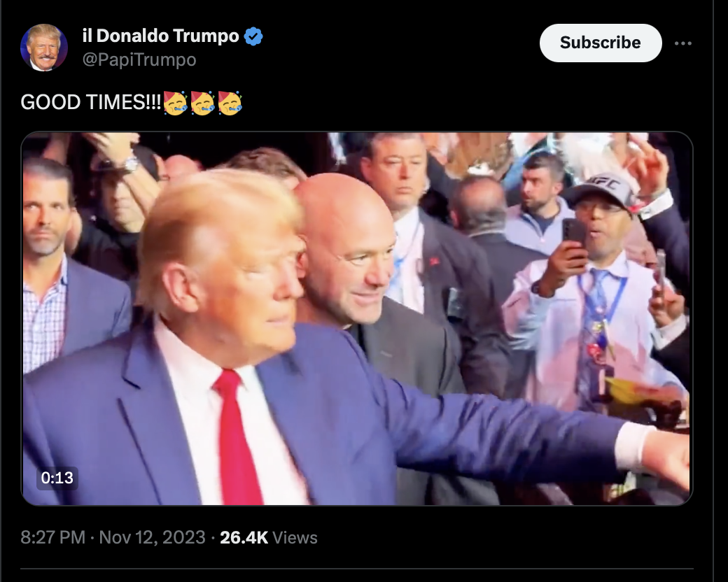Open the 8:27 PM timestamp link
This screenshot has height=582, width=728.
pos(53,537)
